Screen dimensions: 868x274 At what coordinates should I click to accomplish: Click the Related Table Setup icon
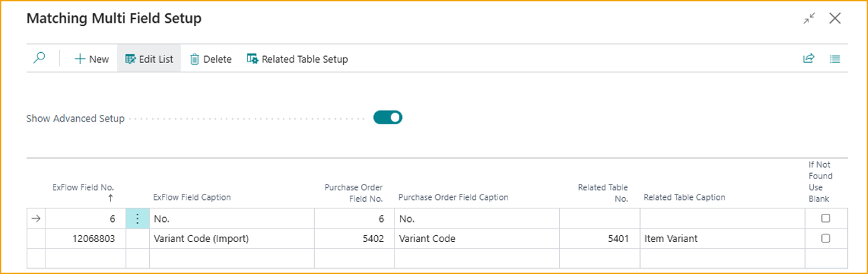(x=253, y=59)
